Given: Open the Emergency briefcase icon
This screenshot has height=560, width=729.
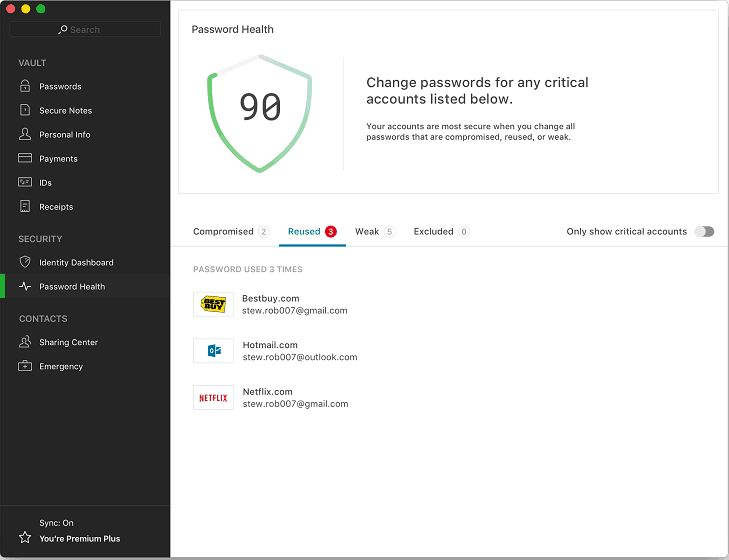Looking at the screenshot, I should point(25,366).
